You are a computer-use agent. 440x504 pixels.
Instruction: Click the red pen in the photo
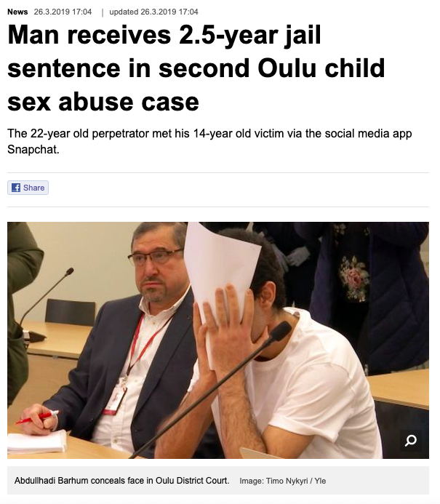[x=36, y=417]
